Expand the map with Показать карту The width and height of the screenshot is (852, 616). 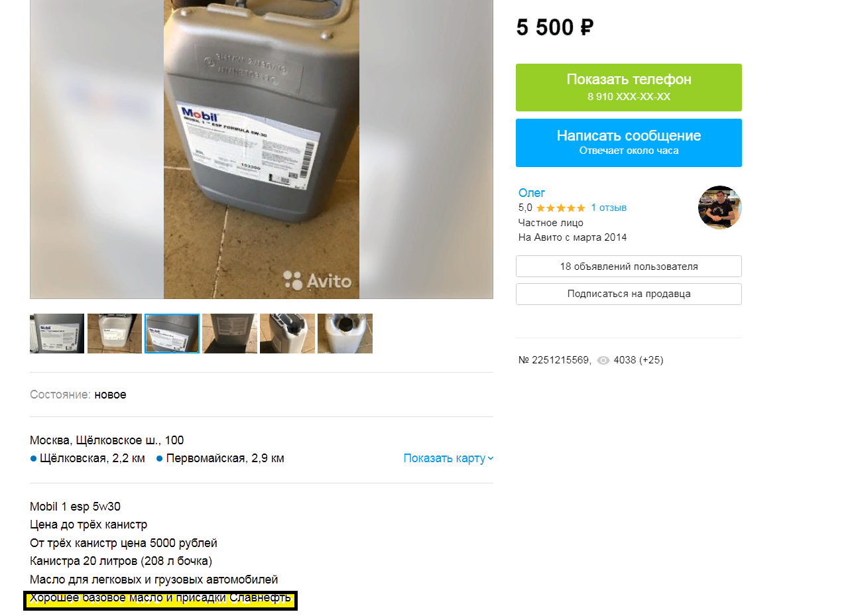click(x=444, y=458)
